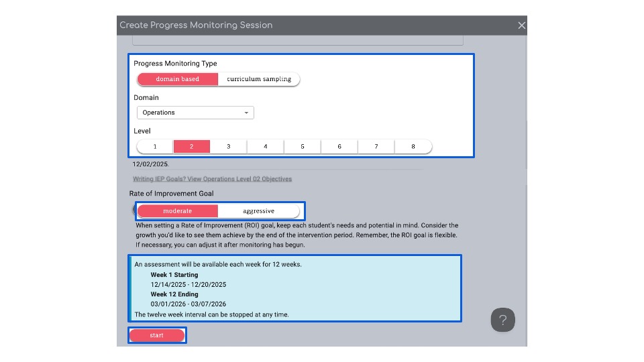Open Writing IEP Goals objectives link
Viewport: 644px width, 362px height.
coord(213,179)
